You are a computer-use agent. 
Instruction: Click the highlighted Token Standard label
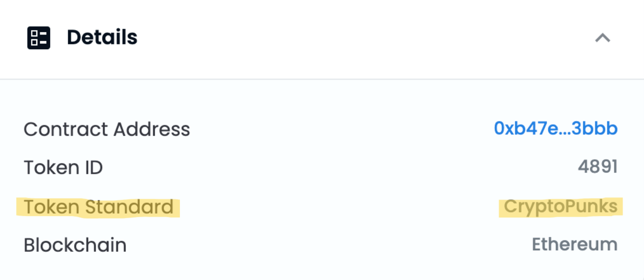[98, 207]
